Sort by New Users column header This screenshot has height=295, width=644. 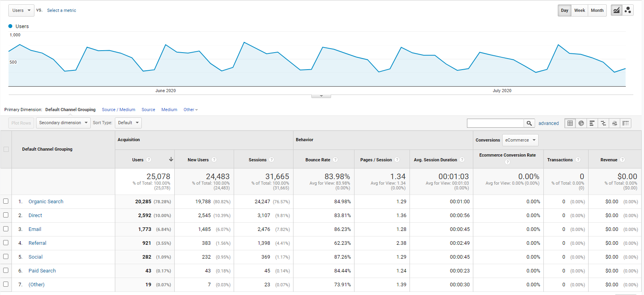pyautogui.click(x=198, y=160)
